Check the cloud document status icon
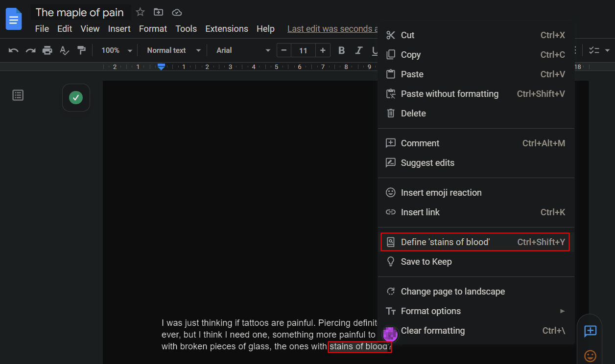Image resolution: width=615 pixels, height=364 pixels. click(177, 12)
